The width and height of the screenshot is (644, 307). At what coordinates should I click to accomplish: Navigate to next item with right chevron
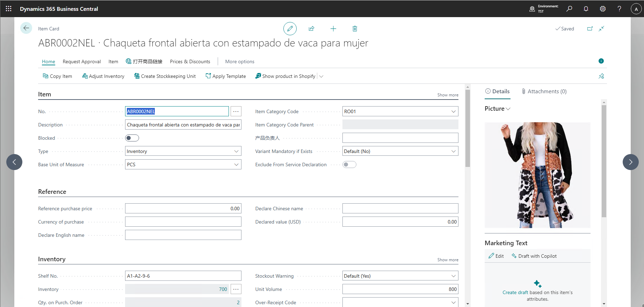pos(630,162)
